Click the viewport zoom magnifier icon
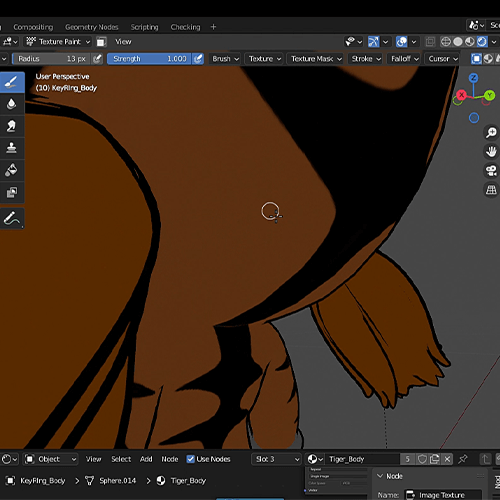This screenshot has height=500, width=500. [491, 132]
